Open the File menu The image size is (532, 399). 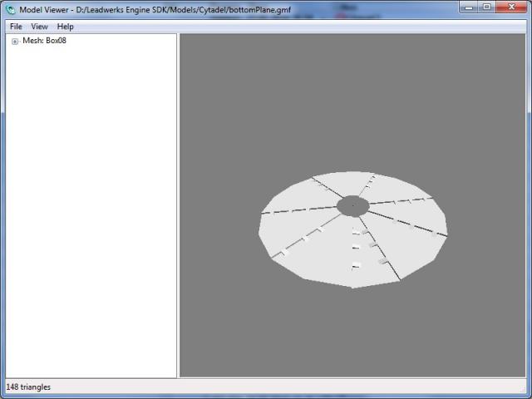(16, 27)
